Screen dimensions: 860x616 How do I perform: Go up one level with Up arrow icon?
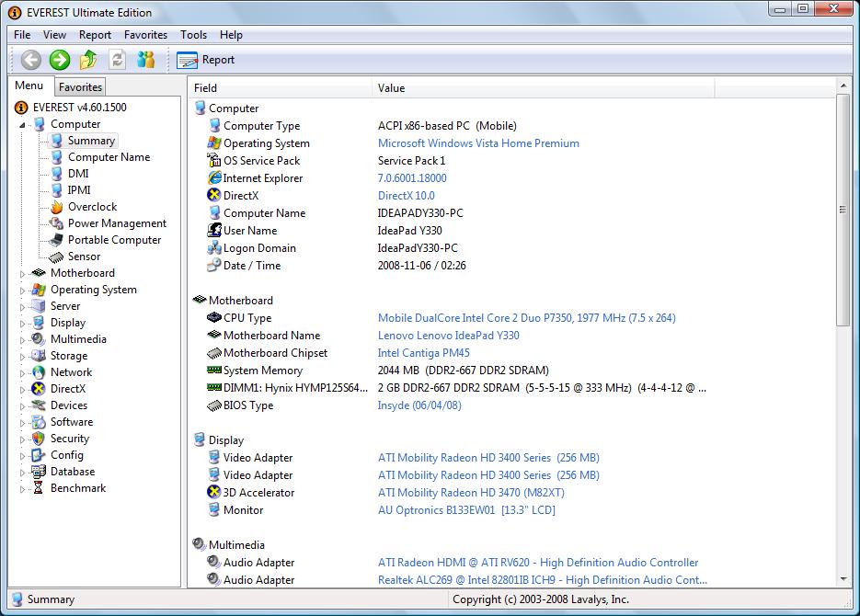[88, 60]
